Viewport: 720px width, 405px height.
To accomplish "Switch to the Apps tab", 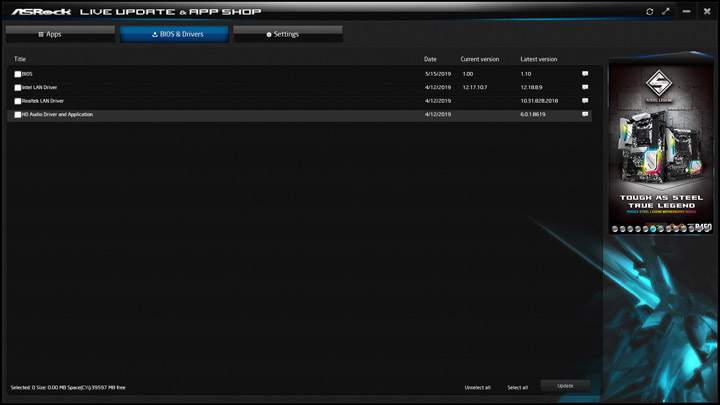I will pyautogui.click(x=60, y=34).
